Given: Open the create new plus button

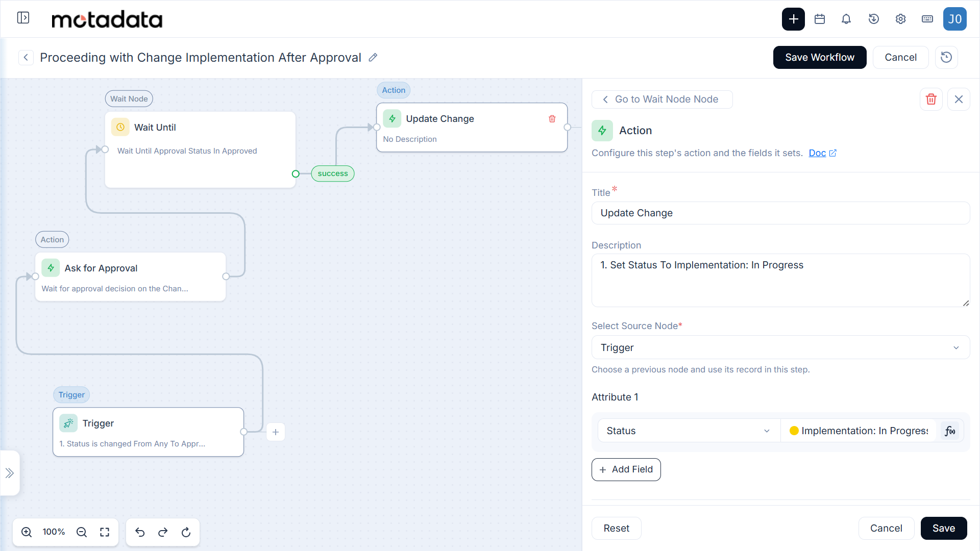Looking at the screenshot, I should point(793,19).
